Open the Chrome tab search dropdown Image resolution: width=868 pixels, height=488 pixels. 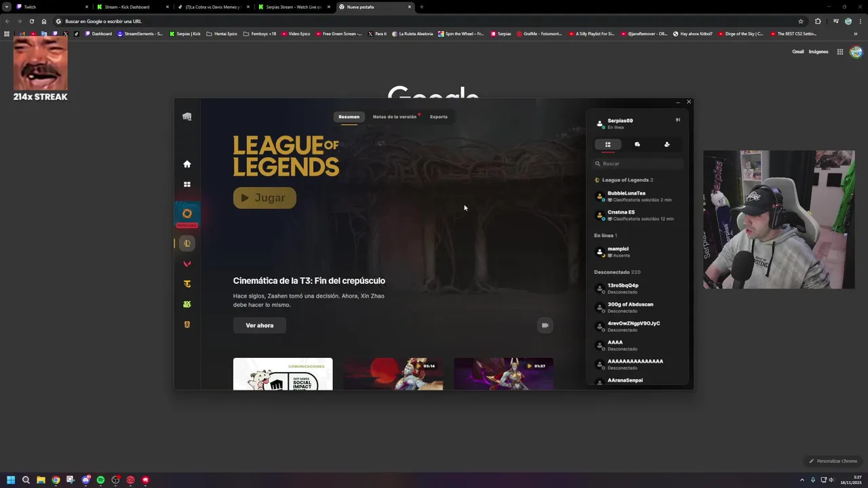pyautogui.click(x=6, y=7)
